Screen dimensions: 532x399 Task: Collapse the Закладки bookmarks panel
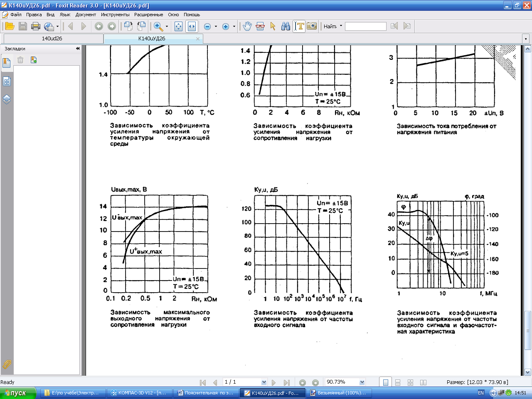click(x=78, y=49)
